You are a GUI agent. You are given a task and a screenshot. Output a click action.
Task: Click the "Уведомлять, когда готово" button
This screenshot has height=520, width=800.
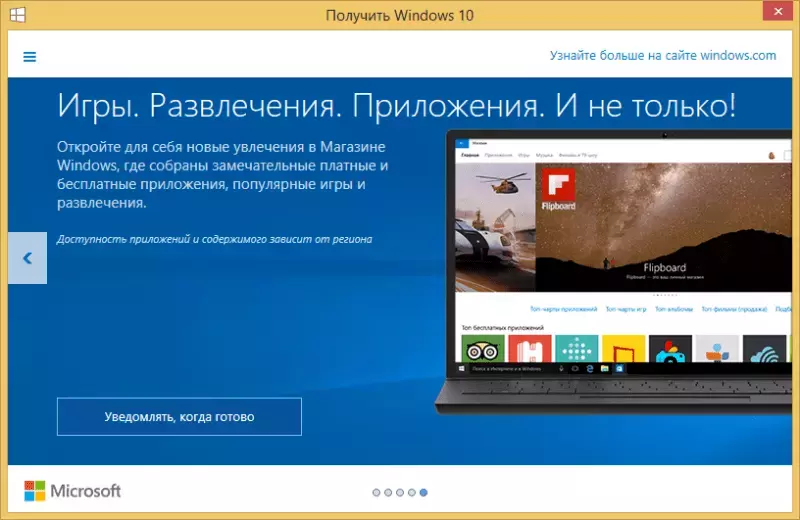tap(179, 416)
